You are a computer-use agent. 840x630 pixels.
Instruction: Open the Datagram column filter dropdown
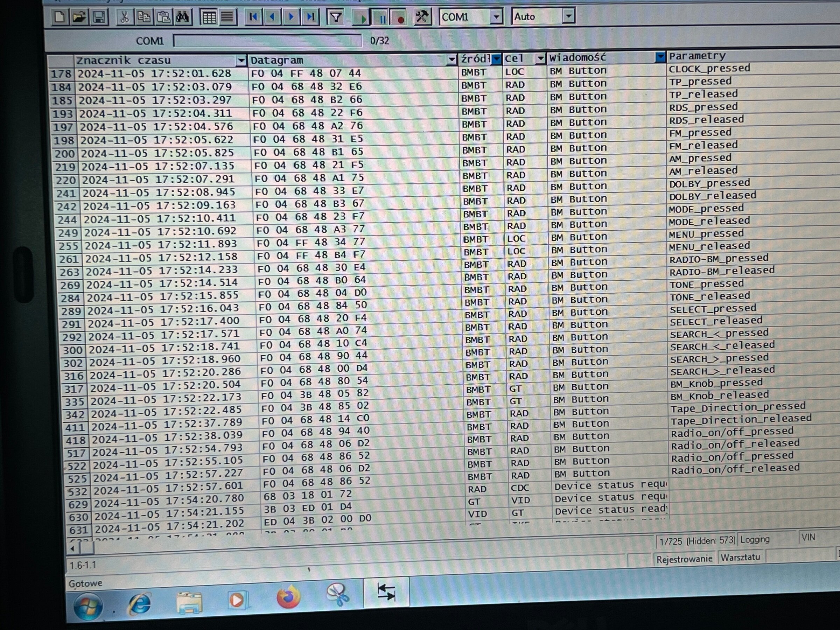tap(451, 59)
